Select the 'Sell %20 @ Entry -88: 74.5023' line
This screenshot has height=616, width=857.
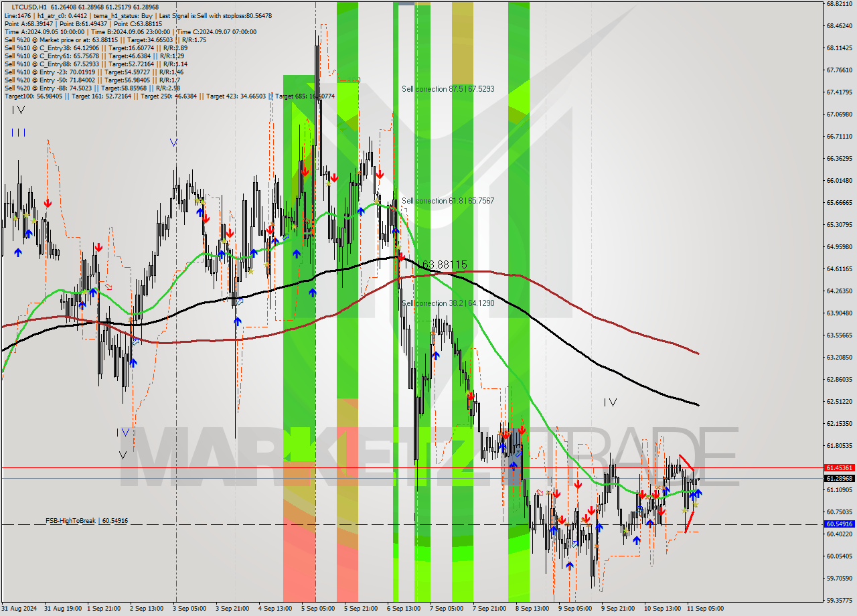92,88
